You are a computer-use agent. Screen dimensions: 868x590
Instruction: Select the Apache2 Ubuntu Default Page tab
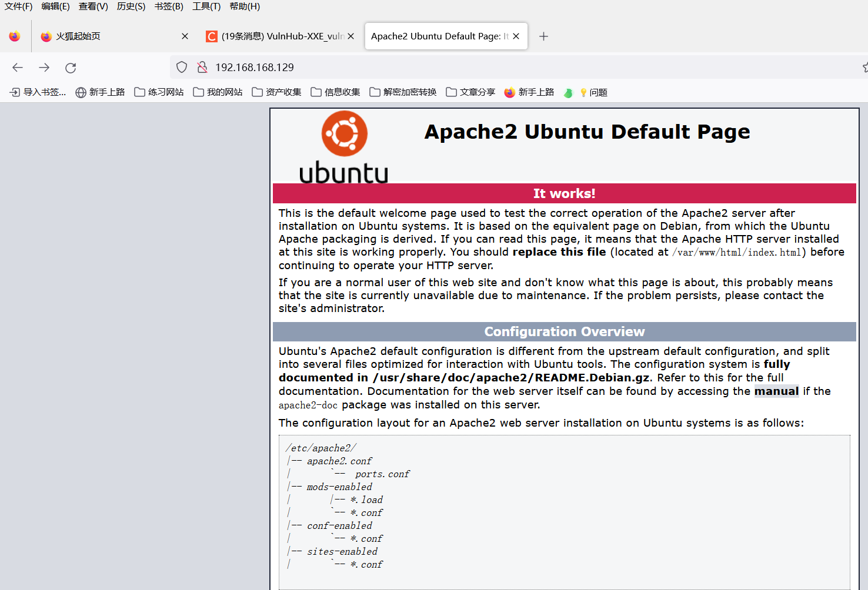(446, 36)
